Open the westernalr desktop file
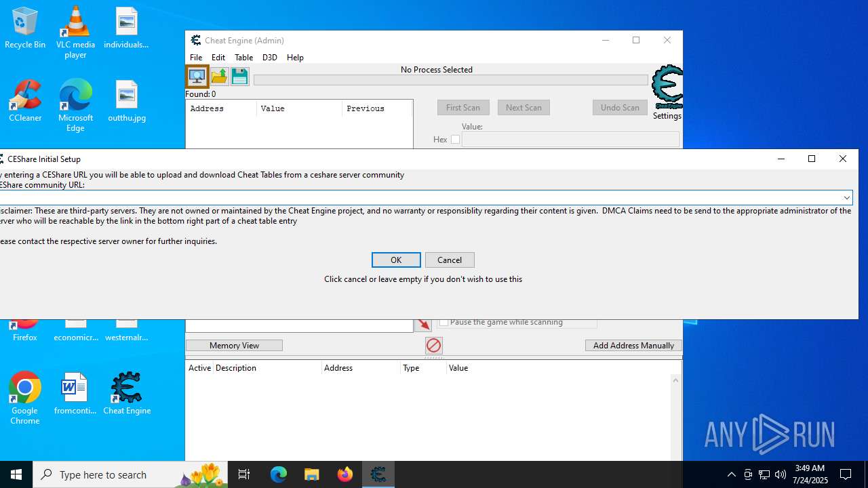Viewport: 868px width, 488px height. click(x=127, y=331)
